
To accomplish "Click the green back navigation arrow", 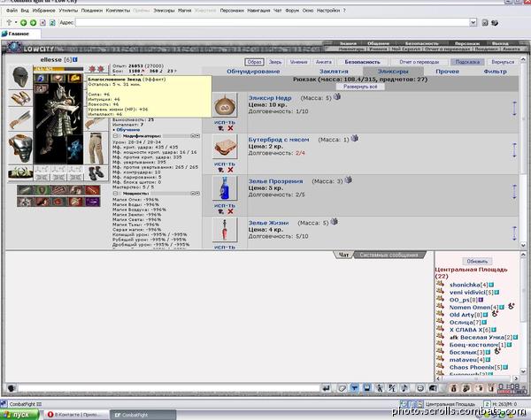I will (23, 23).
